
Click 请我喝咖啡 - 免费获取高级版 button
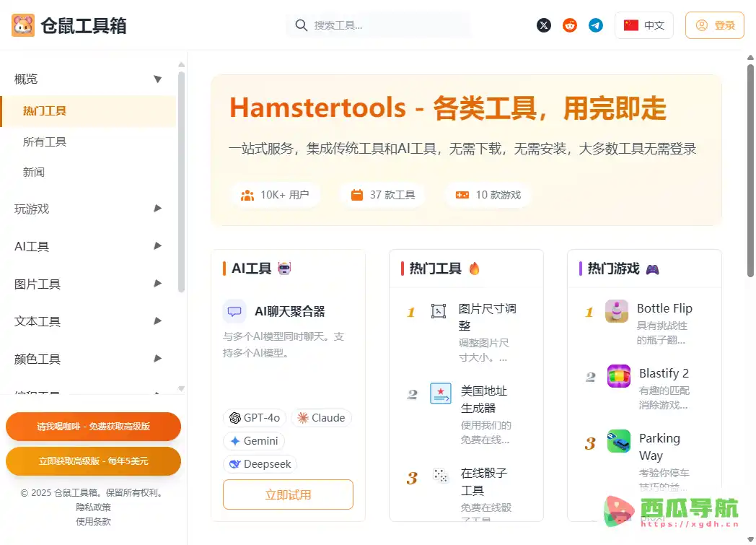[93, 427]
